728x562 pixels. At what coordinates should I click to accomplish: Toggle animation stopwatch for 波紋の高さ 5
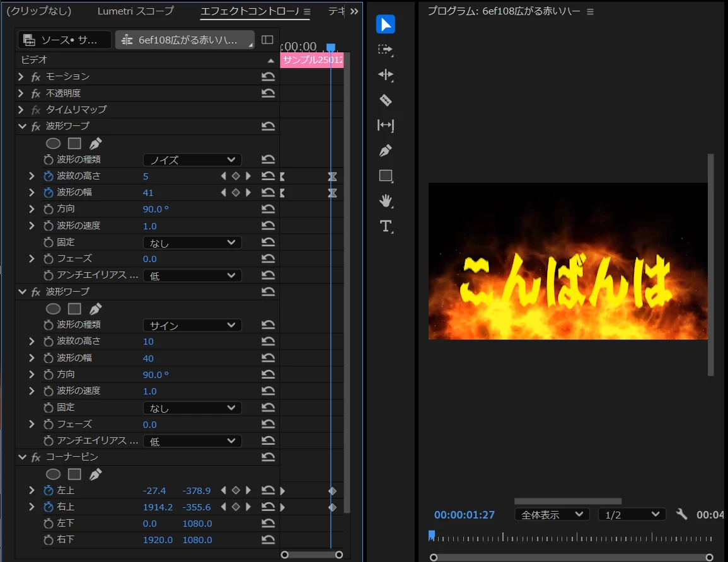(x=49, y=176)
